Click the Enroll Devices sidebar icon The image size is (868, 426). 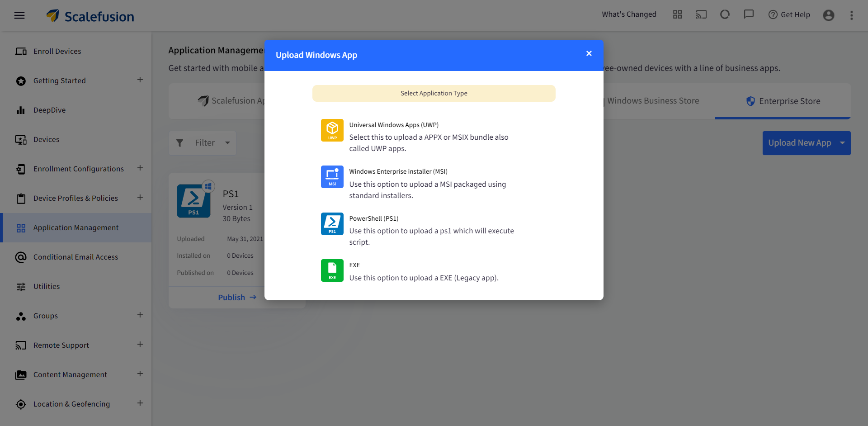21,51
